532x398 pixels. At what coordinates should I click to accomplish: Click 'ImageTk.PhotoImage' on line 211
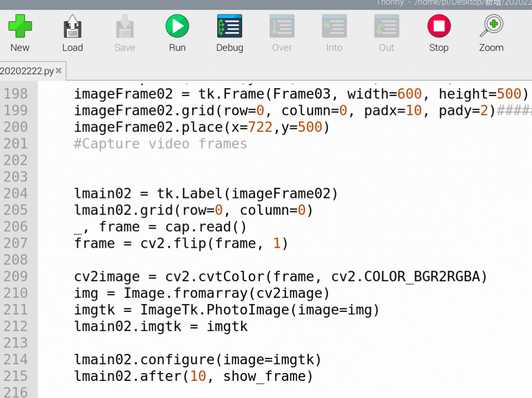pyautogui.click(x=215, y=310)
